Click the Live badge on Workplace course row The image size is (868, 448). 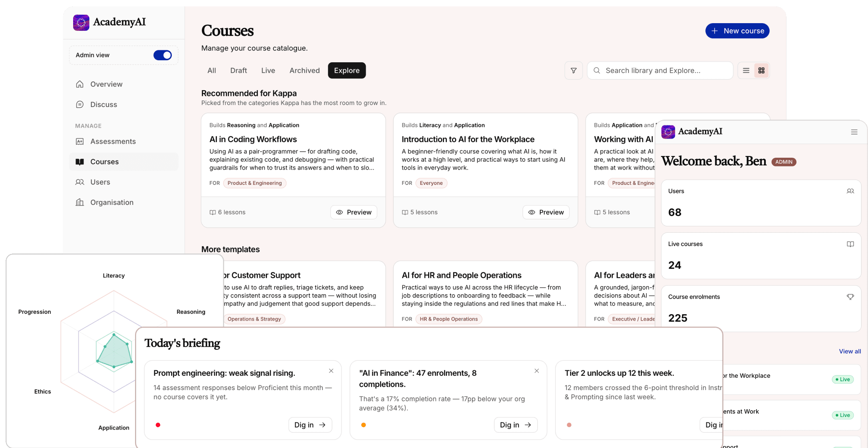[843, 379]
